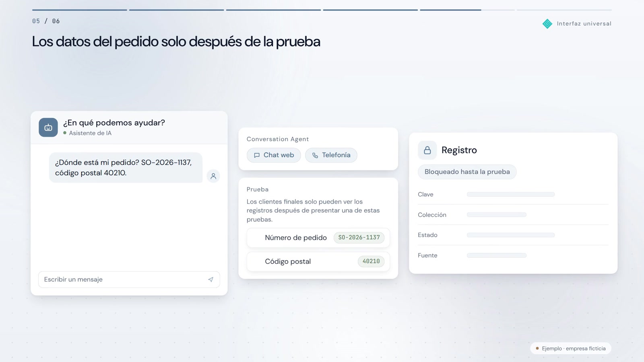Click the Asistente de IA status label
The width and height of the screenshot is (644, 362).
coord(90,133)
